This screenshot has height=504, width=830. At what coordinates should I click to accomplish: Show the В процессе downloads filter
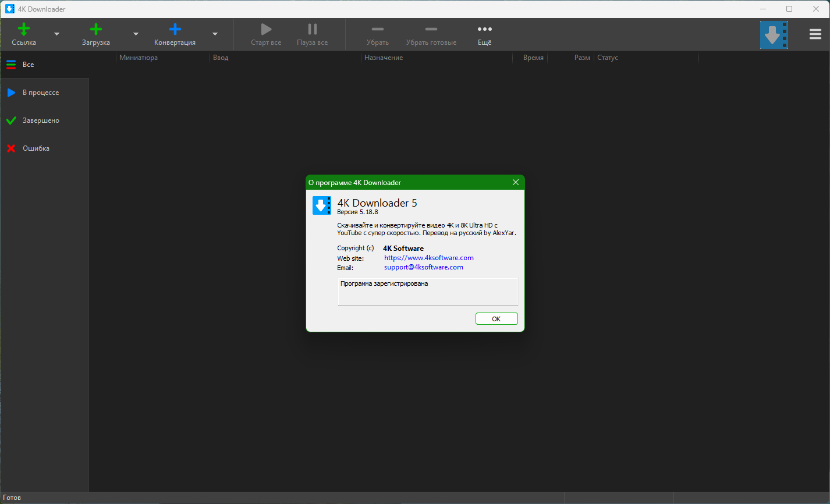[40, 93]
